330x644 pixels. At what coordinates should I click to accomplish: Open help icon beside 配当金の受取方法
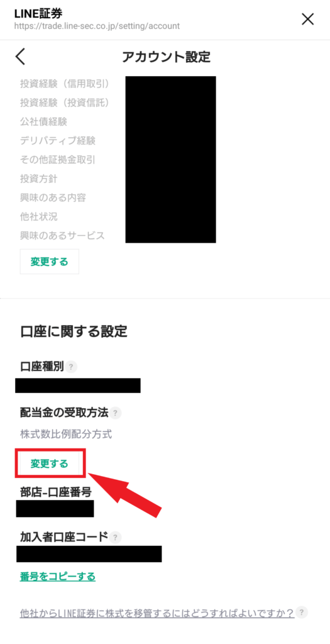click(116, 413)
